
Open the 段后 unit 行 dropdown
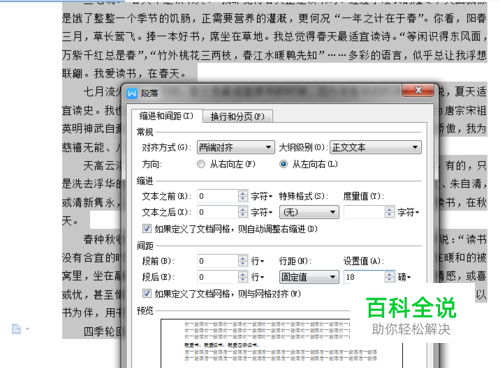click(258, 277)
